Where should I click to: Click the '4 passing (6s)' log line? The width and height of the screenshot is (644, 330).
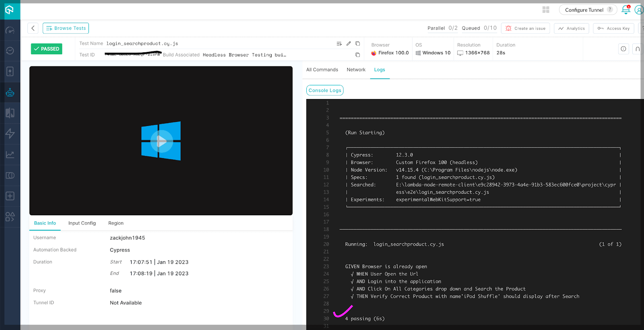point(365,319)
